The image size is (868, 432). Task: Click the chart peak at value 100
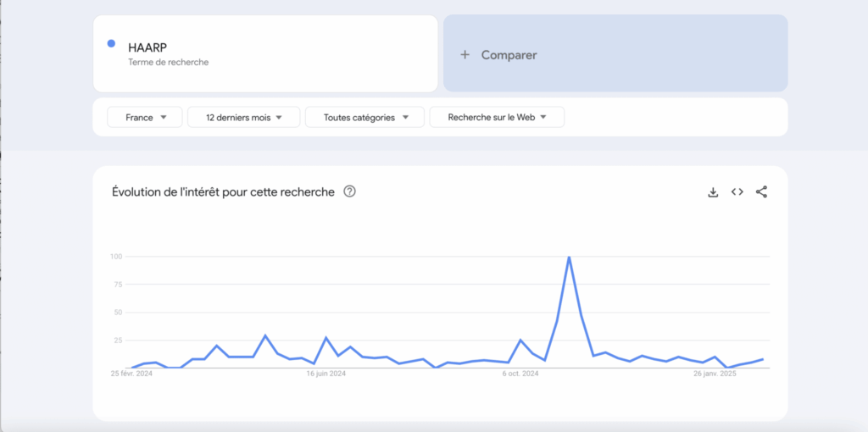pos(569,257)
